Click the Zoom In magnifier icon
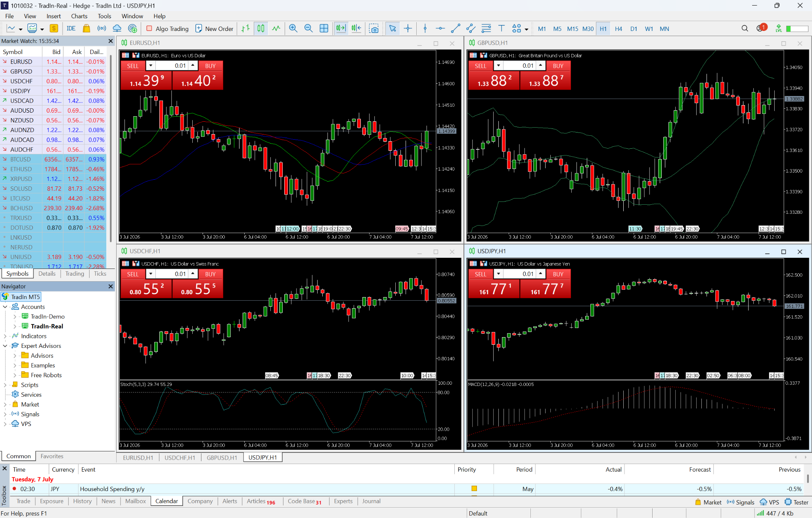Screen dimensions: 812x518 [293, 29]
